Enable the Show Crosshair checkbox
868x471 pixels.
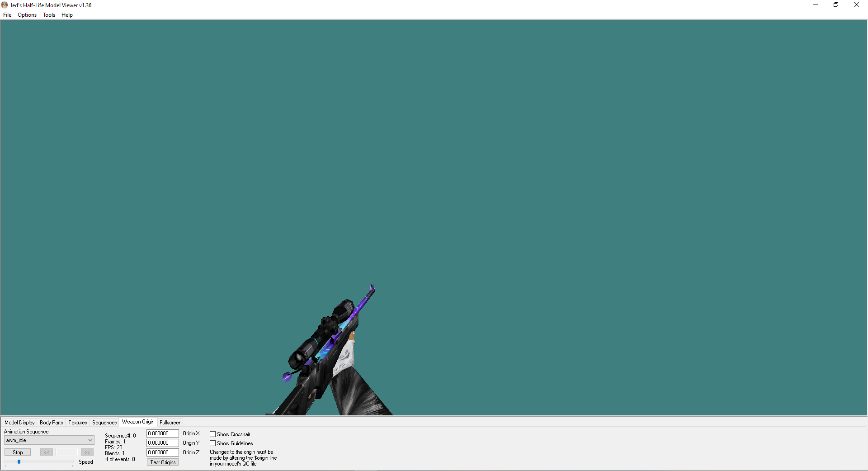[212, 434]
